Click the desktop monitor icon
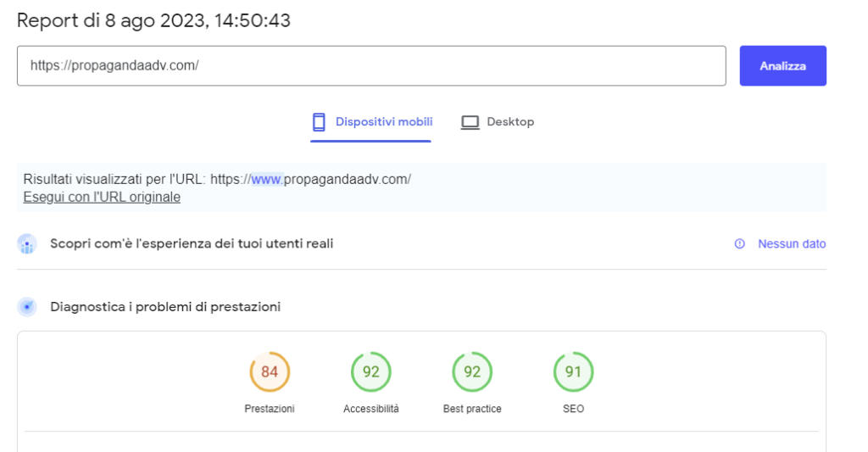 click(x=470, y=122)
